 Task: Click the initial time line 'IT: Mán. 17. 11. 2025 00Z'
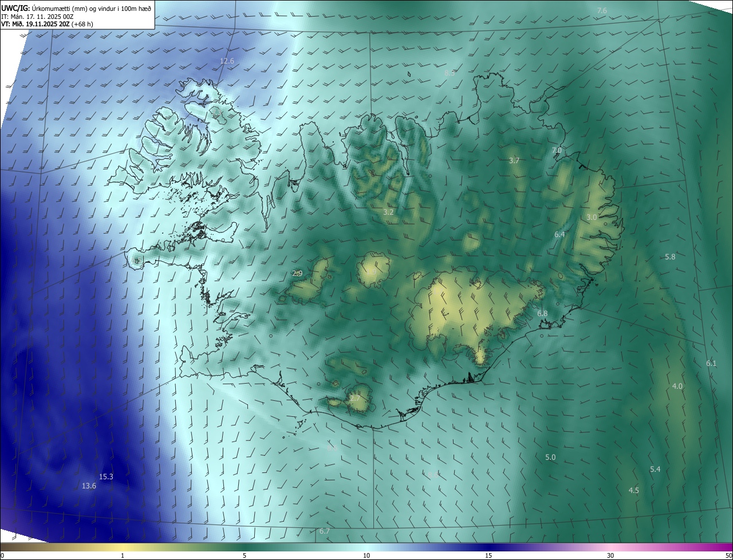tap(37, 17)
